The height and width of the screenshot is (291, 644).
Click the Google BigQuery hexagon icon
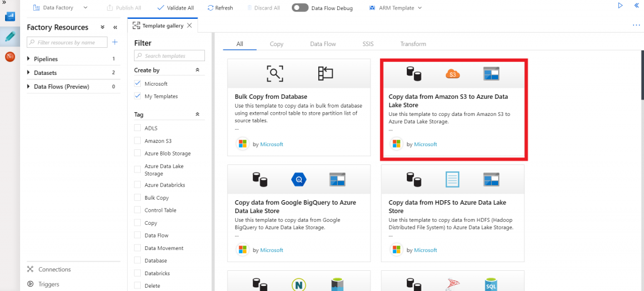(299, 180)
